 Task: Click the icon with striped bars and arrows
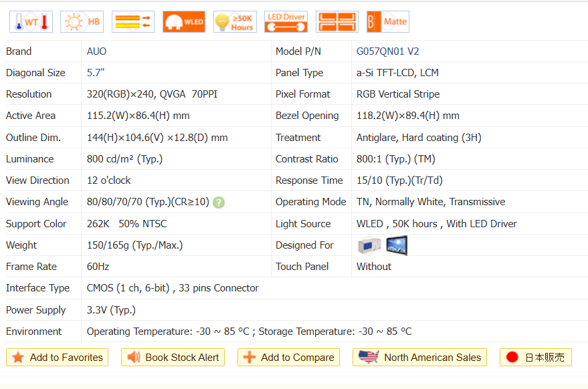(x=133, y=22)
